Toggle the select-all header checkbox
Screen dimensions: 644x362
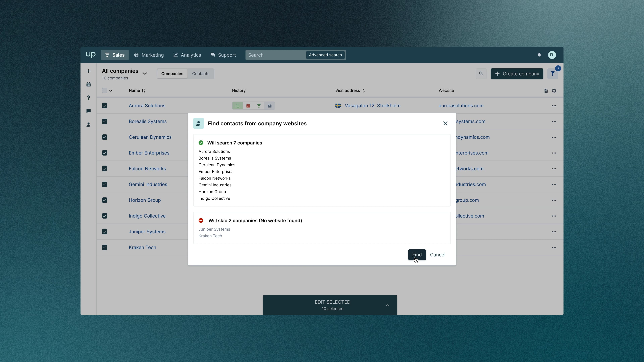point(104,90)
